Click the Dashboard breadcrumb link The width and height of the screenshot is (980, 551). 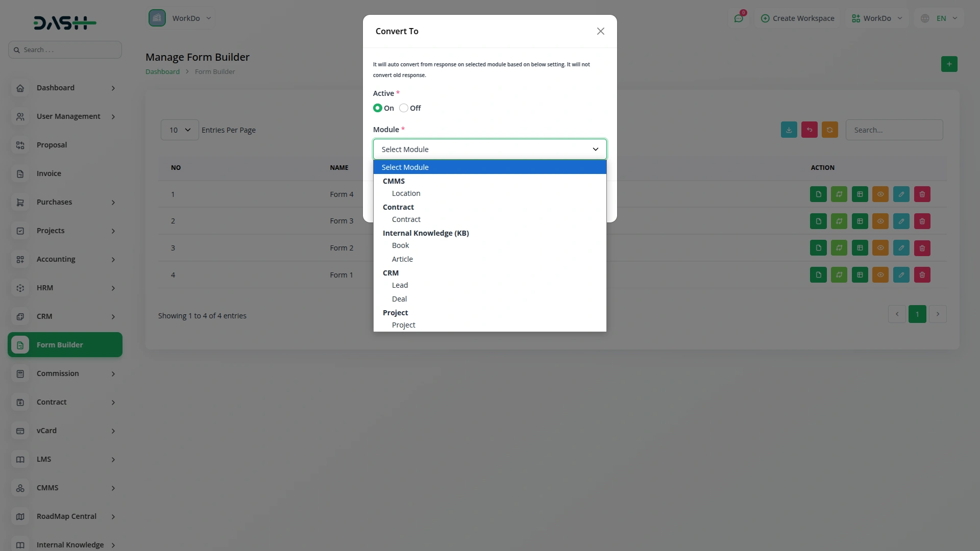[x=162, y=71]
